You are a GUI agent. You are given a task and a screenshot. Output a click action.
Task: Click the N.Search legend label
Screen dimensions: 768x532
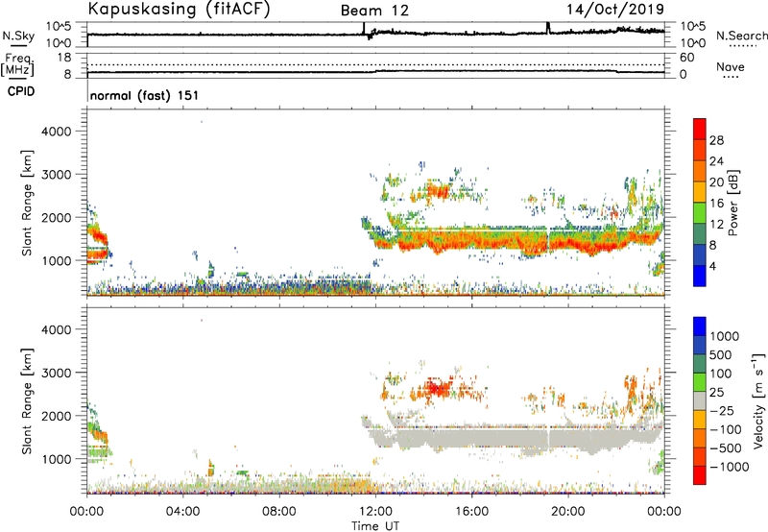tap(742, 36)
